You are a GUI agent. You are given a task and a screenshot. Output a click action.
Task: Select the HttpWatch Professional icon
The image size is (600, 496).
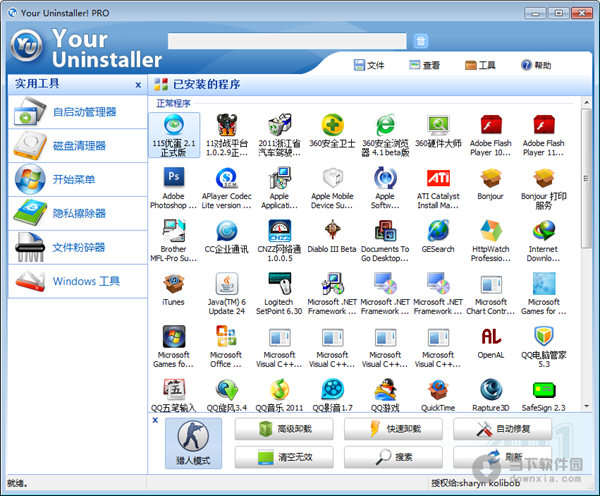[x=491, y=241]
